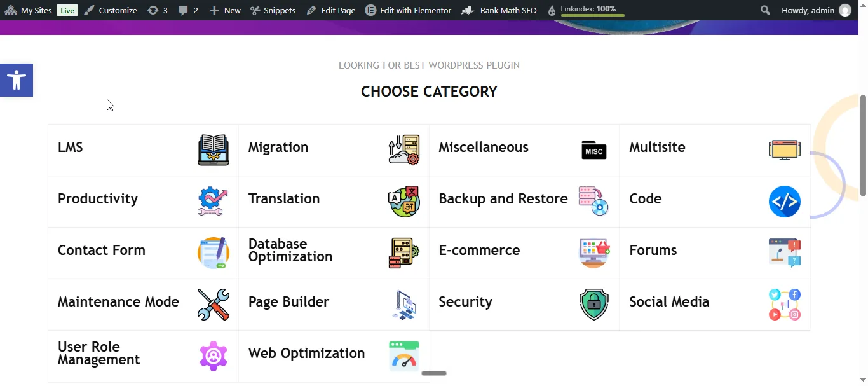Click the E-commerce shopping screen icon
Screen dimensions: 868x386
[594, 253]
